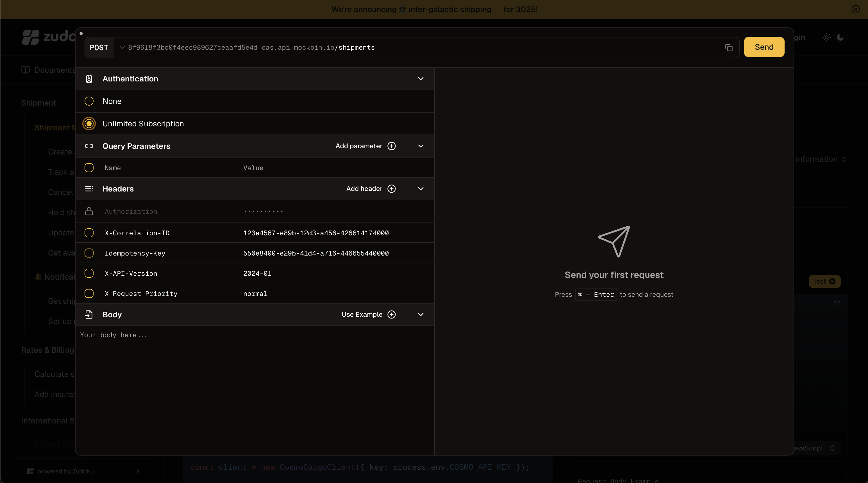Screen dimensions: 868x483
Task: Toggle the Idempotency-Key header checkbox
Action: [x=89, y=253]
